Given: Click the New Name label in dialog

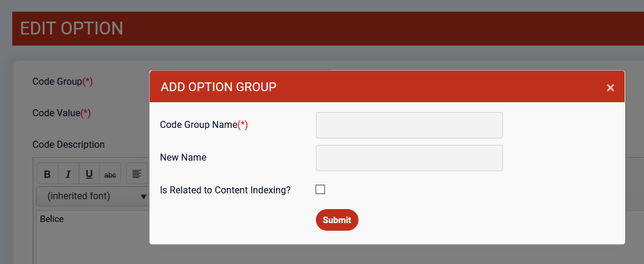Looking at the screenshot, I should tap(183, 157).
